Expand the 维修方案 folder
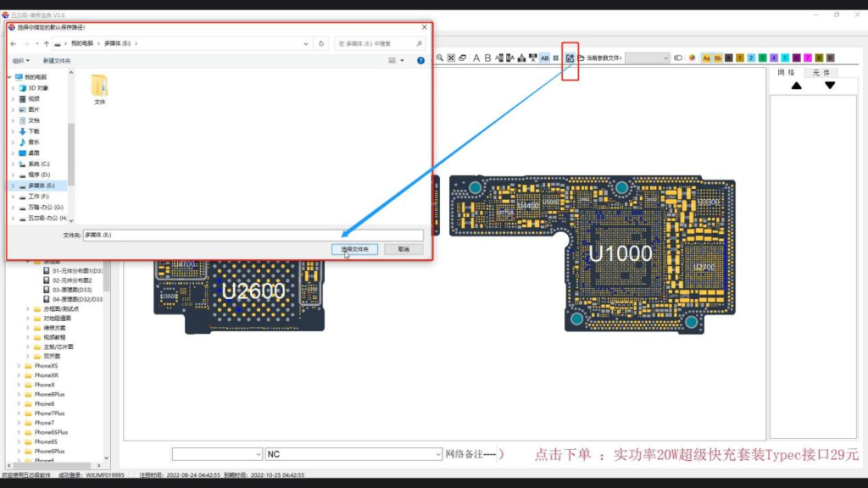The image size is (868, 488). (x=28, y=328)
